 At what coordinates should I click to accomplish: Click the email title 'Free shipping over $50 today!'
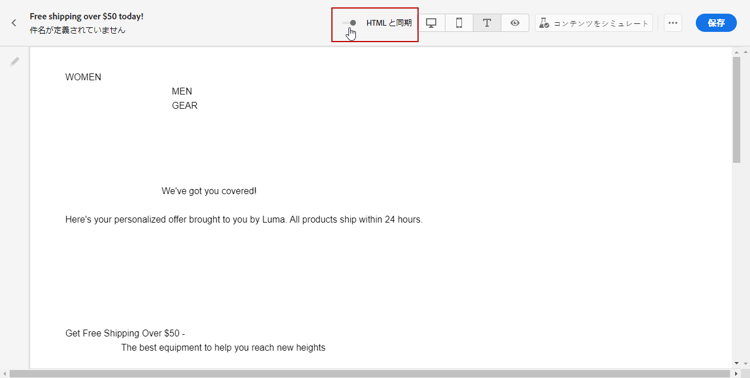pyautogui.click(x=87, y=16)
